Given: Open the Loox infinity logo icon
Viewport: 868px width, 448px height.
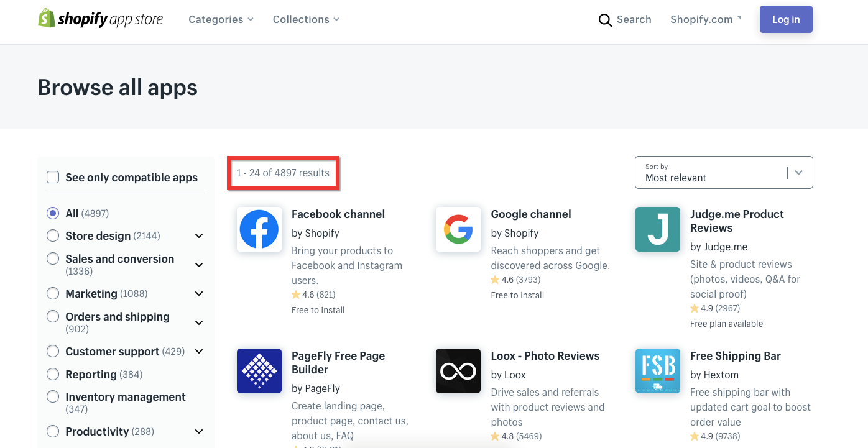Looking at the screenshot, I should (458, 371).
